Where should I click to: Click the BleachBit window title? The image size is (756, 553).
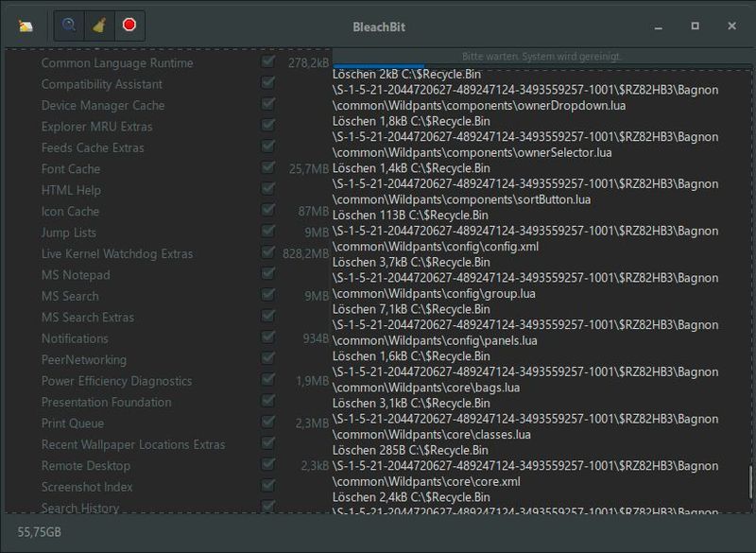pyautogui.click(x=379, y=27)
